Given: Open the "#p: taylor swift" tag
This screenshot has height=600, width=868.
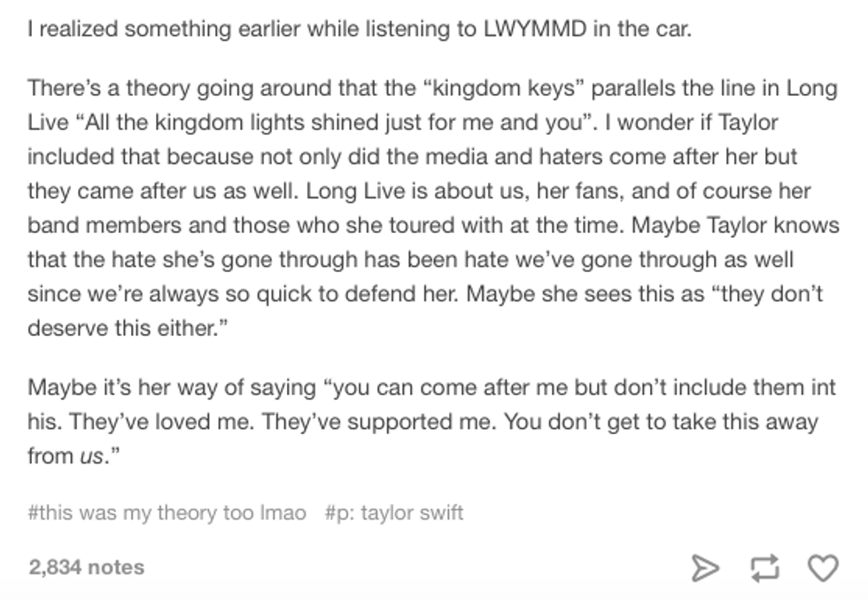Looking at the screenshot, I should 394,512.
